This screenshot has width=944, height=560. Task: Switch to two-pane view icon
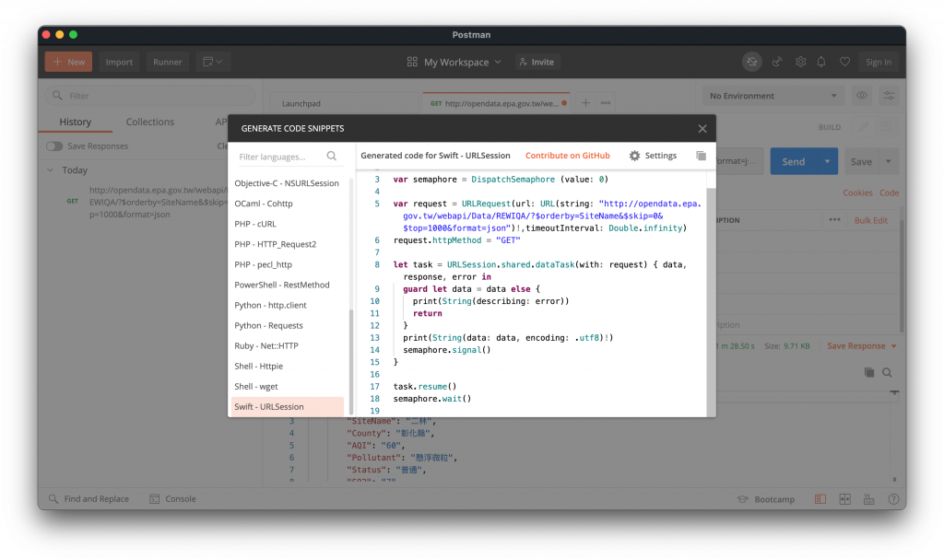pos(844,499)
